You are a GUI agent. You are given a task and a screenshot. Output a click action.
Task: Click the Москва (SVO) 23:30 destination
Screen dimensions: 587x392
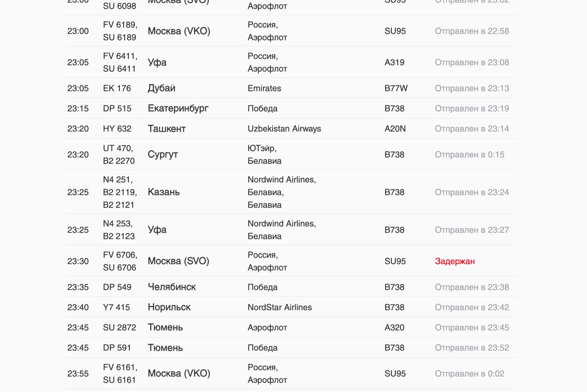point(178,261)
